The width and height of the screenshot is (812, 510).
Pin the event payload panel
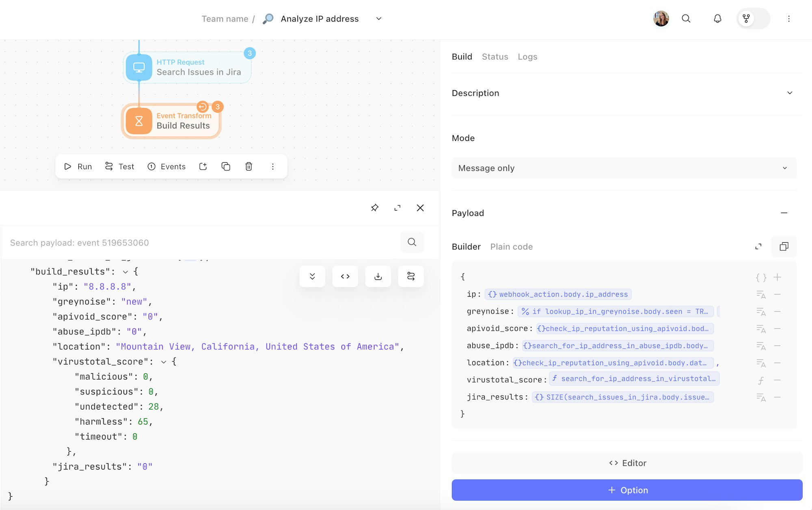pyautogui.click(x=374, y=208)
